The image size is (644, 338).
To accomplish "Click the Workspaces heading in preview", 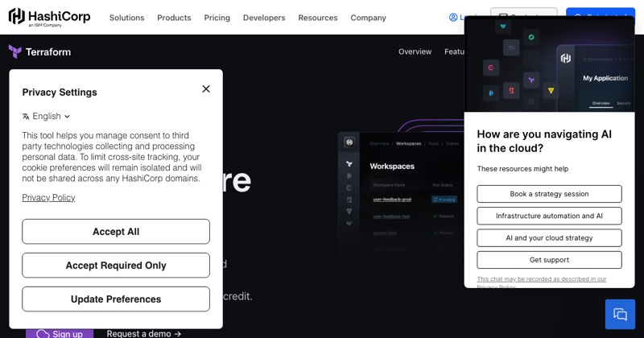I will (392, 167).
